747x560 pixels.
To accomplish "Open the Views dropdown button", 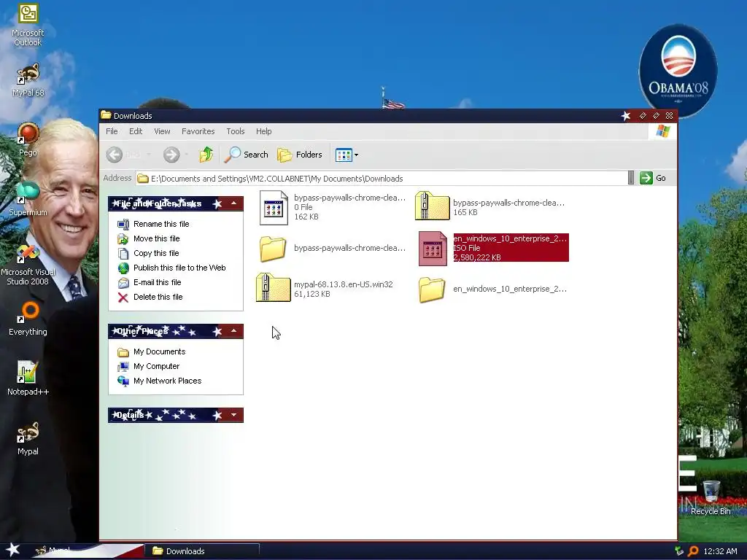I will pos(347,155).
